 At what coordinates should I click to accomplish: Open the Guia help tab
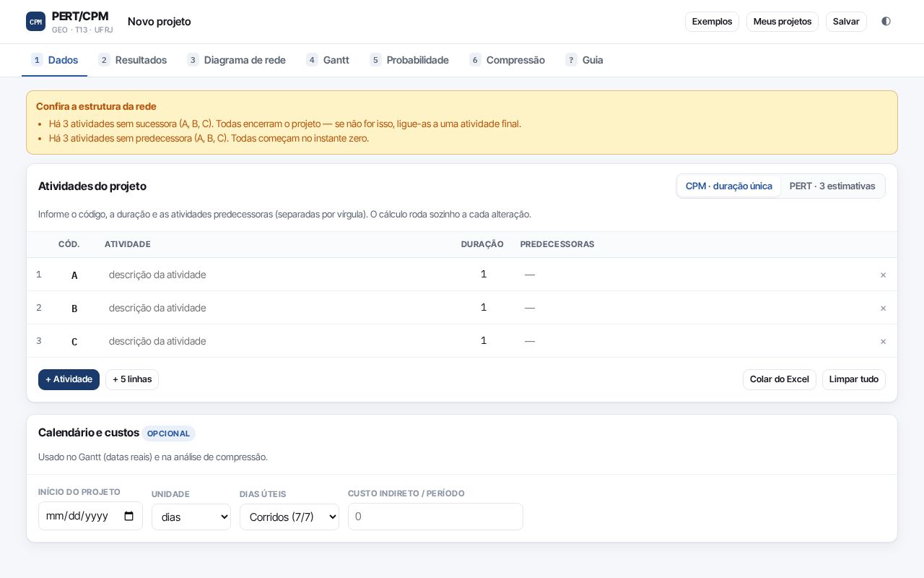pos(585,60)
